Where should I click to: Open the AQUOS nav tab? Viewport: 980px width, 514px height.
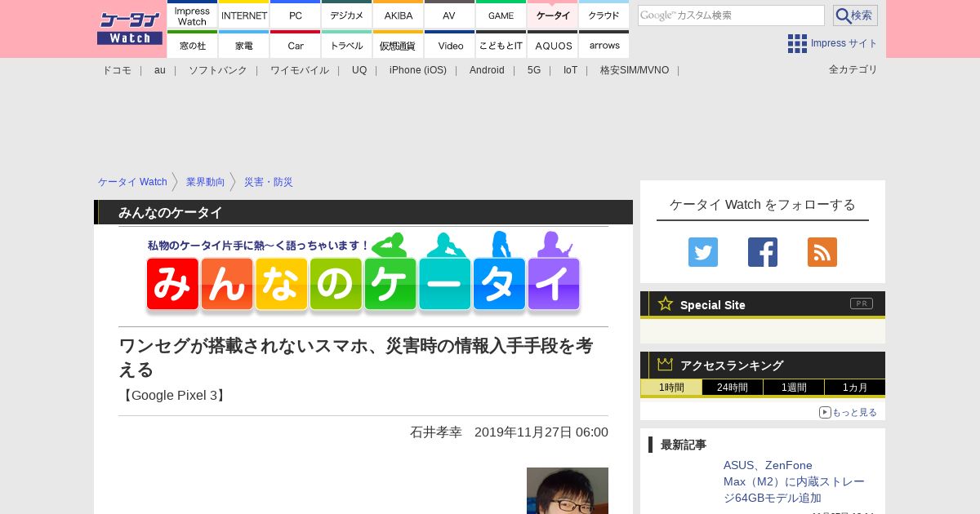pos(553,45)
